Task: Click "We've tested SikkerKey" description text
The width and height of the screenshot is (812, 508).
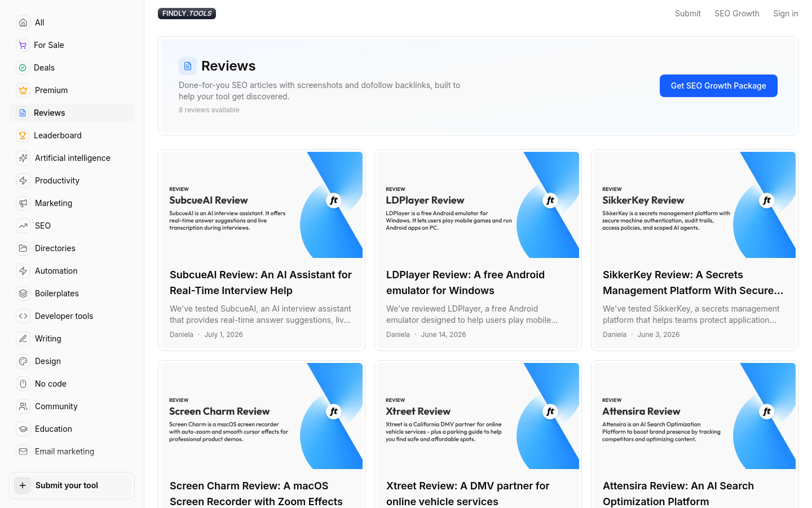Action: (691, 314)
